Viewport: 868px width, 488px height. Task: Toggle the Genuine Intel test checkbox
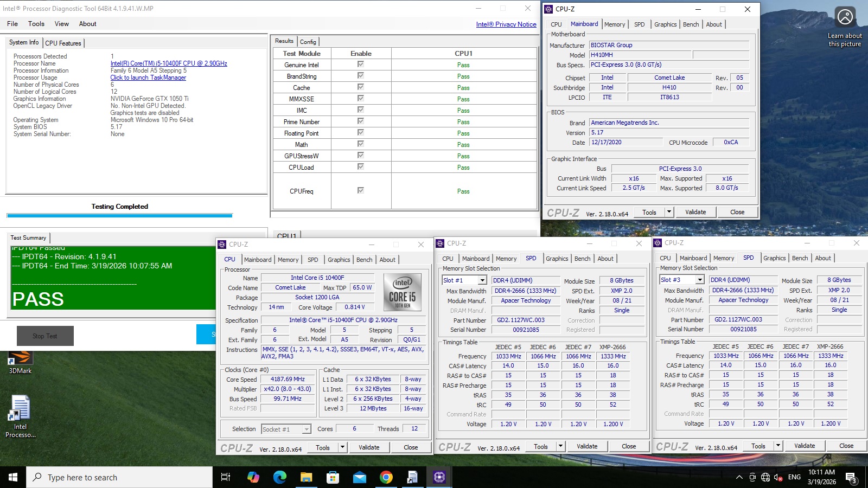(x=361, y=65)
